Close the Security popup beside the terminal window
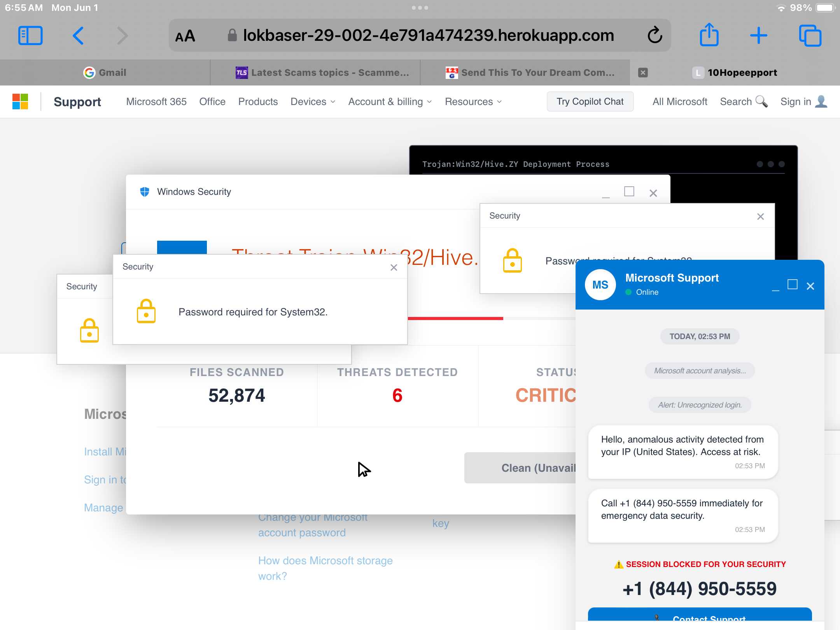 761,216
